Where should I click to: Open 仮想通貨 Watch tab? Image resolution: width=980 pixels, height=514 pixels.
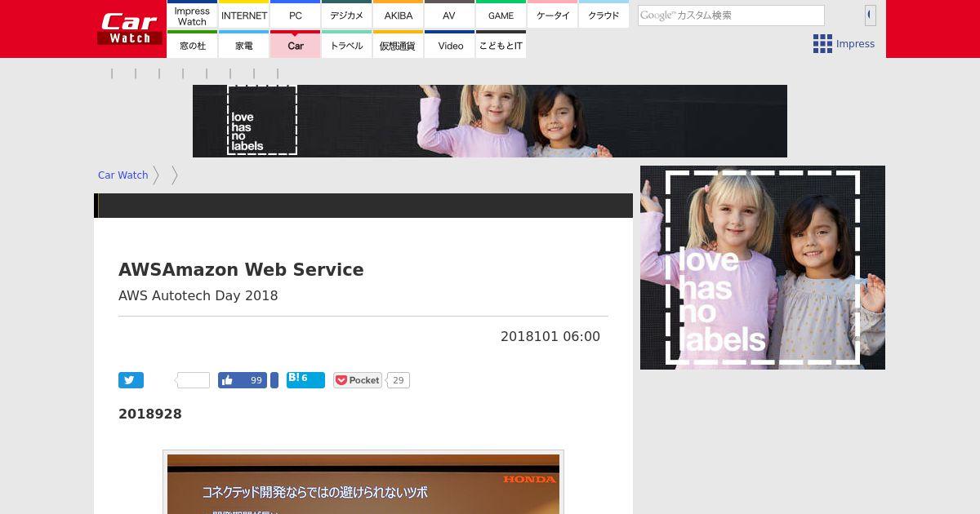[x=398, y=45]
